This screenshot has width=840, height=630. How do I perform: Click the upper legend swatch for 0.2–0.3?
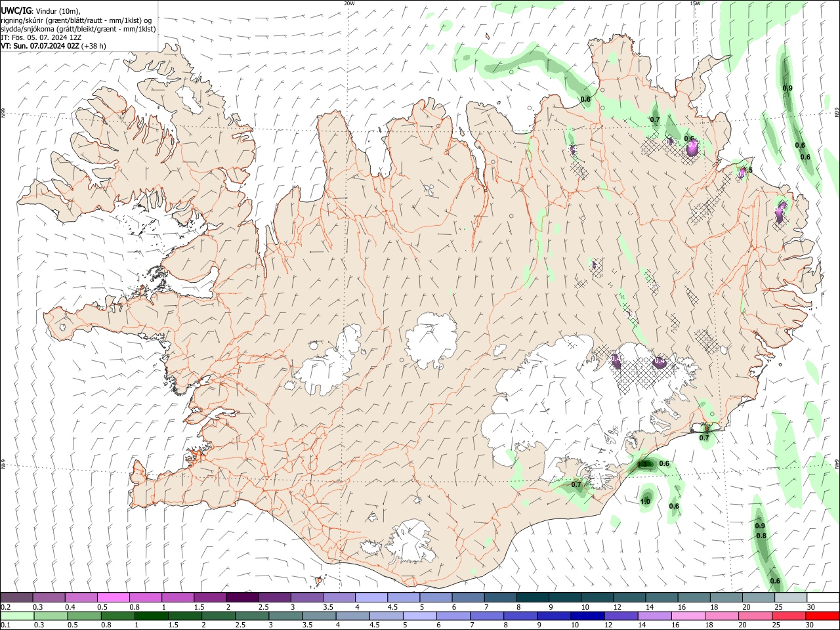tap(17, 598)
